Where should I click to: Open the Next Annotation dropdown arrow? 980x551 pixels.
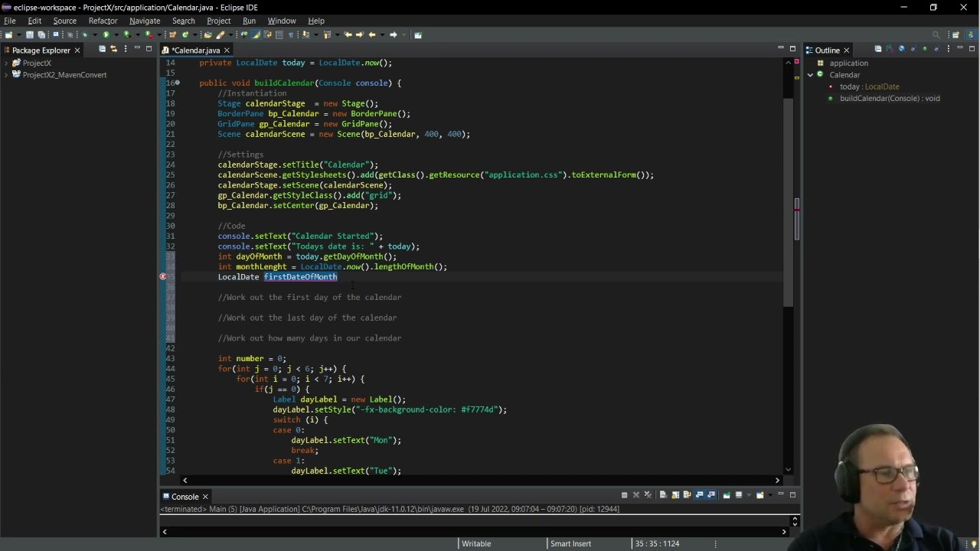pos(316,34)
